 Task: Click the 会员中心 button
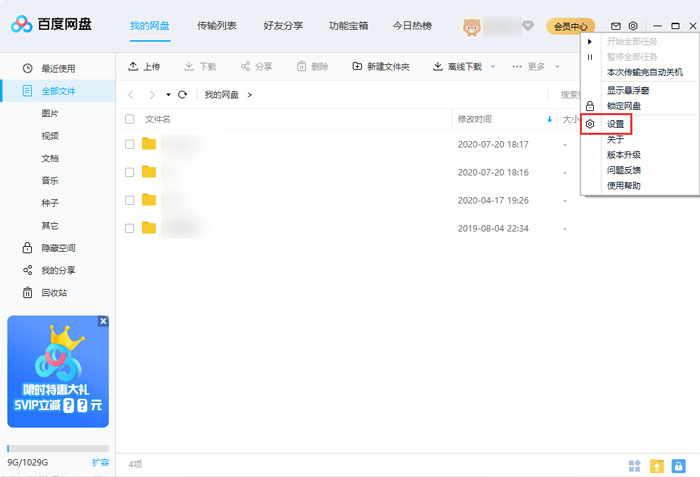tap(570, 26)
